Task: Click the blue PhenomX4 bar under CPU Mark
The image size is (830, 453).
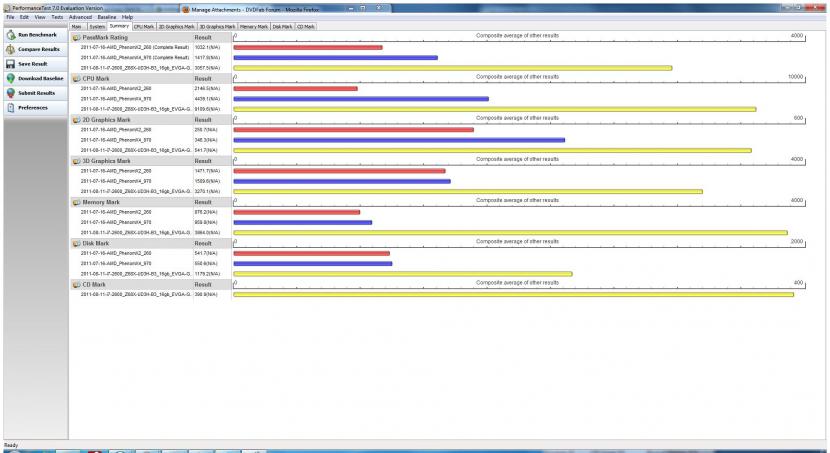Action: 361,99
